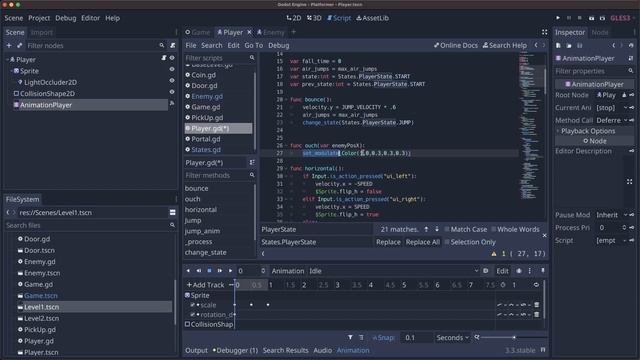Open the GLES3 renderer dropdown
This screenshot has width=640, height=360.
[622, 18]
